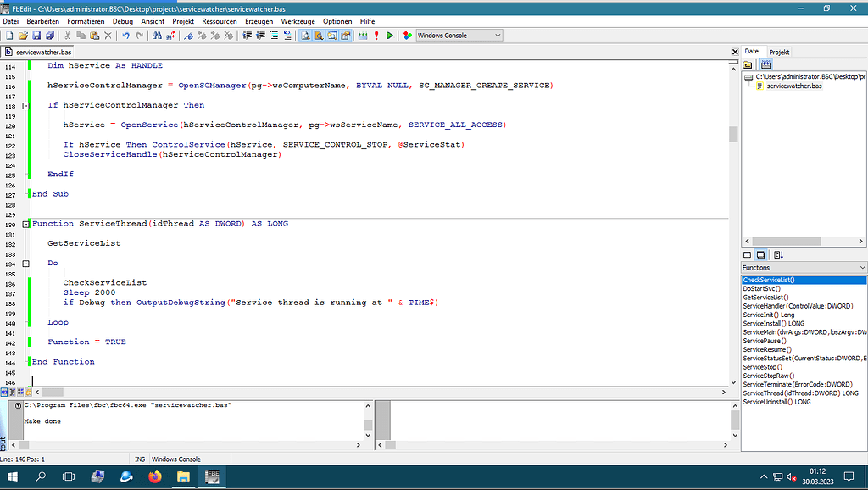Toggle alphabetical sorting in the Functions panel
The height and width of the screenshot is (490, 868).
(780, 254)
